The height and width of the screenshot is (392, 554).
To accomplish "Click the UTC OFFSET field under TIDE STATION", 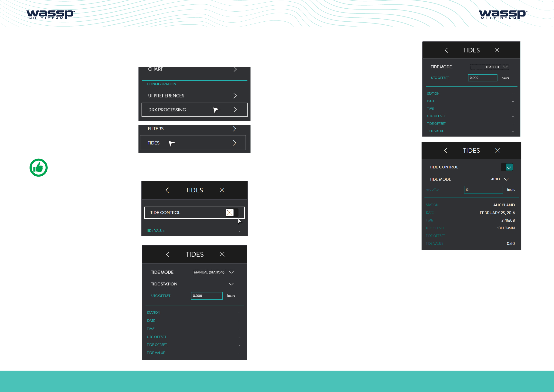I will tap(207, 296).
